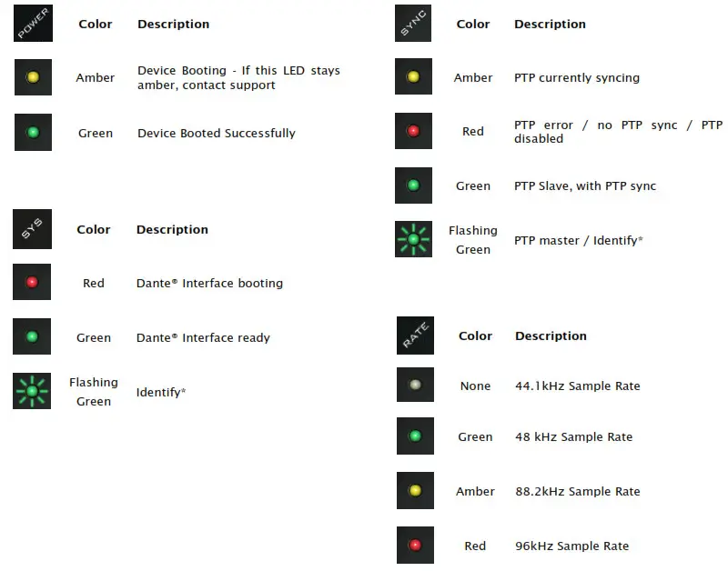Click the SYS label icon
Image resolution: width=728 pixels, height=571 pixels.
[32, 229]
